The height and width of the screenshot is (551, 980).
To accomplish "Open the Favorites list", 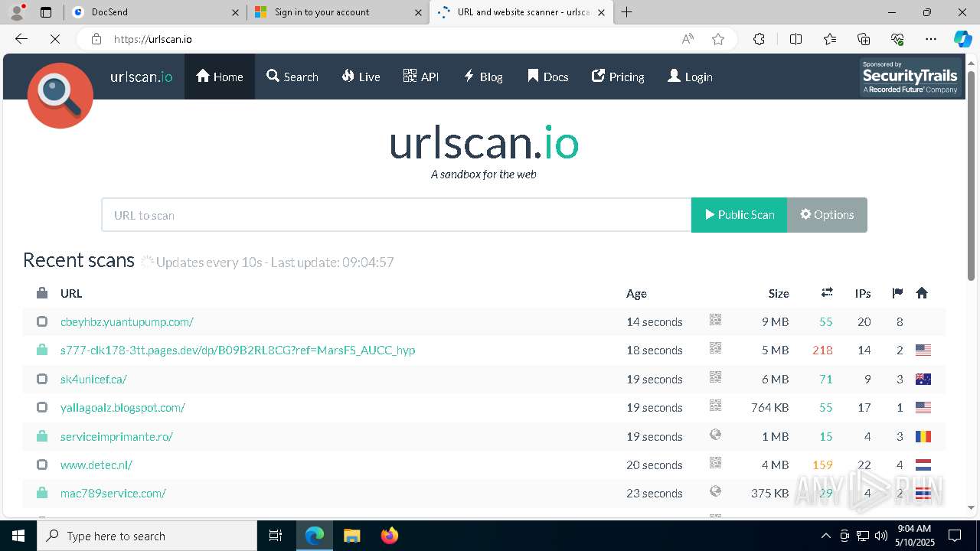I will point(830,39).
